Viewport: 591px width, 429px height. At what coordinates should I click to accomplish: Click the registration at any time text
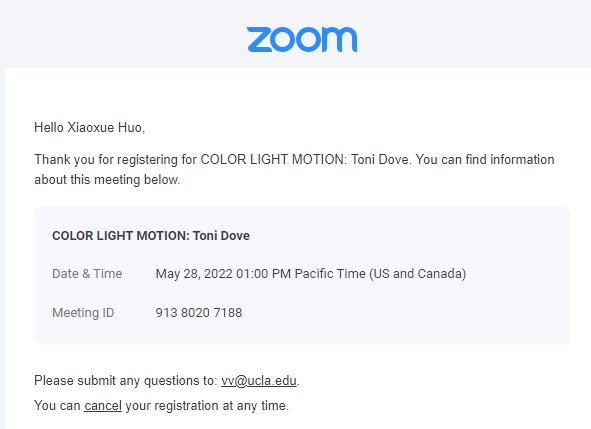click(x=221, y=406)
